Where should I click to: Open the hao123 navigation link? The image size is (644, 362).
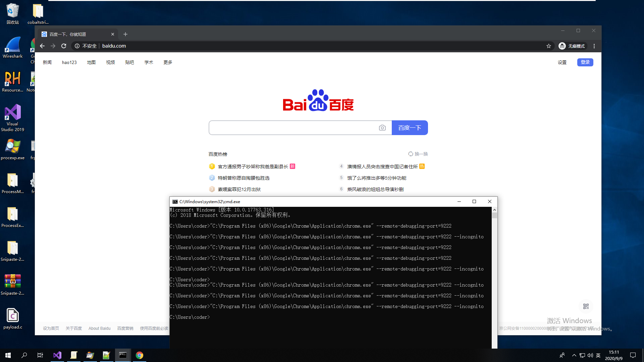pos(69,62)
